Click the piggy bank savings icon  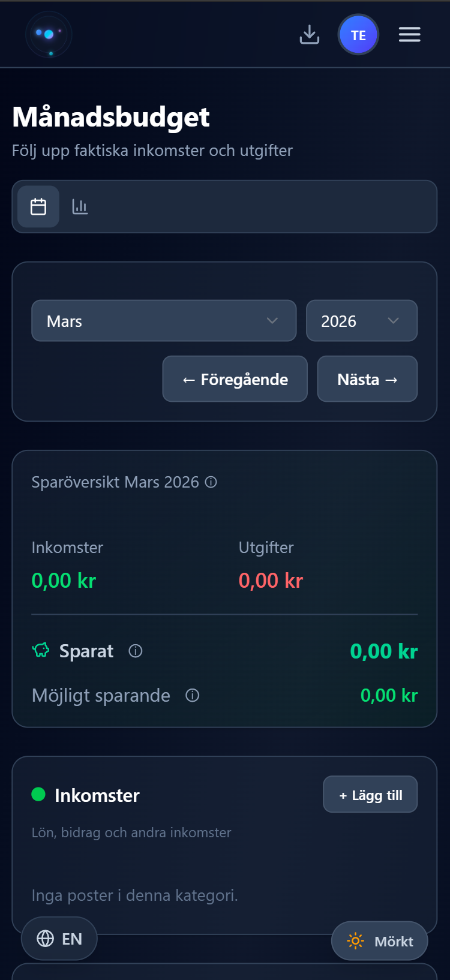(x=41, y=650)
